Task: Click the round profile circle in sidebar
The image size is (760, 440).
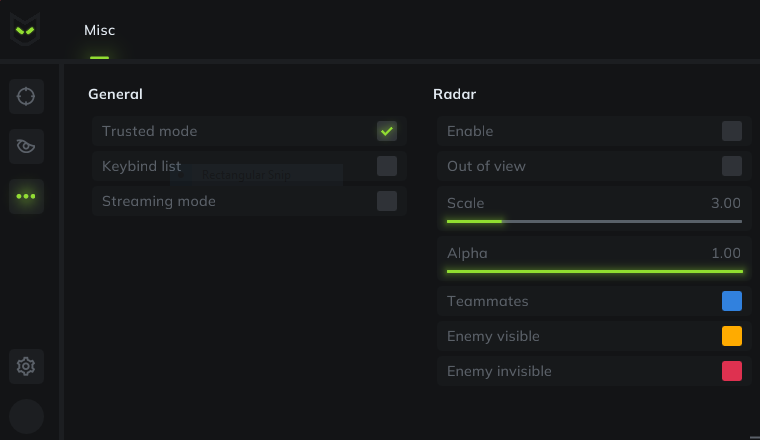Action: pyautogui.click(x=26, y=417)
